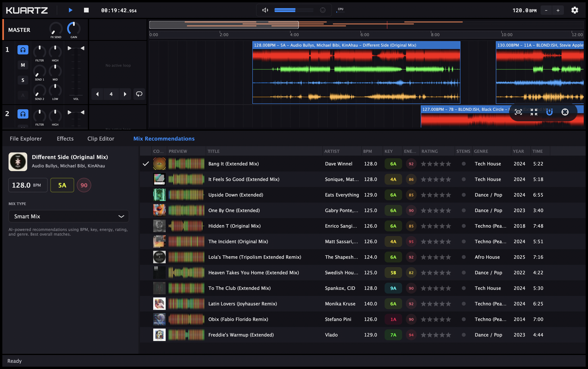
Task: Enable headphone cue on deck 1
Action: point(23,50)
